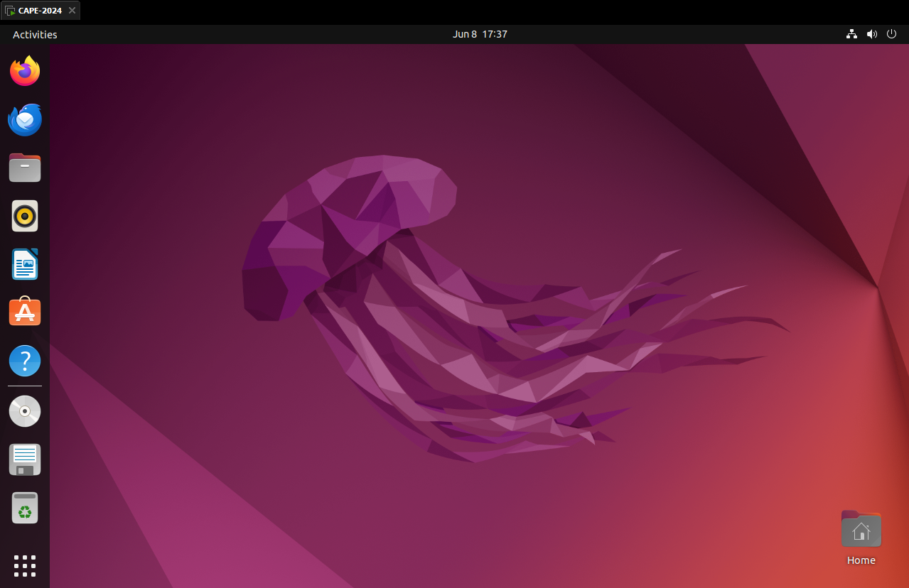909x588 pixels.
Task: Click the network icon in the top bar
Action: (851, 33)
